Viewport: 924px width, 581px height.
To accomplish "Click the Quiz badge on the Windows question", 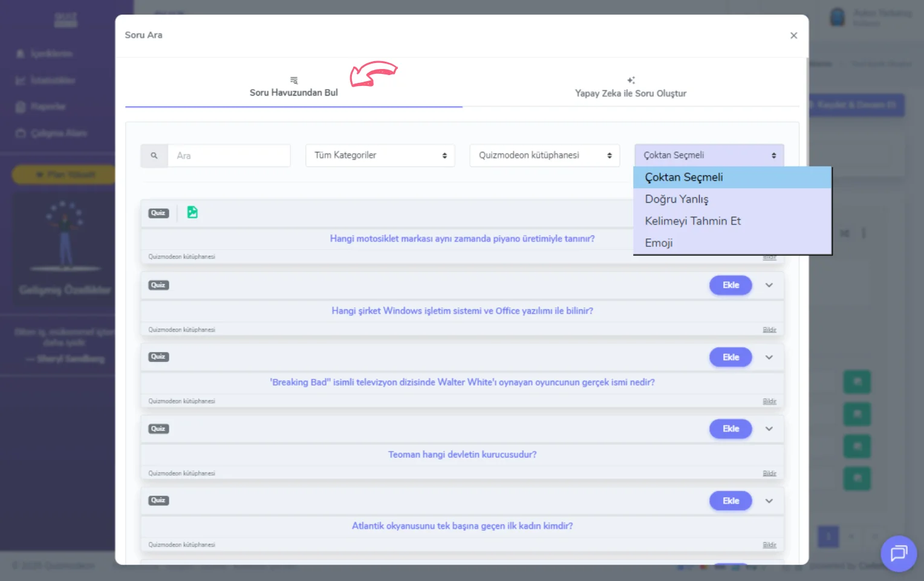I will (x=158, y=285).
